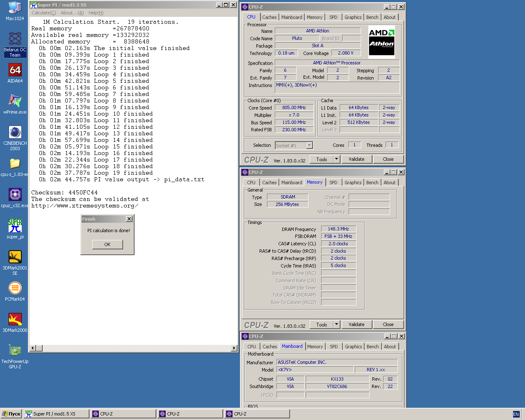Select the PCMark04 desktop icon
Screen dimensions: 525x420
coord(15,291)
